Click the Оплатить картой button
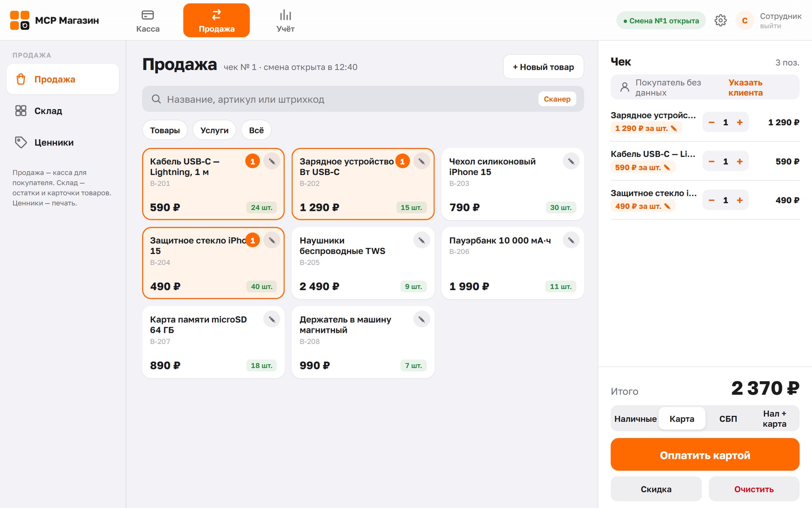The image size is (812, 508). 705,455
